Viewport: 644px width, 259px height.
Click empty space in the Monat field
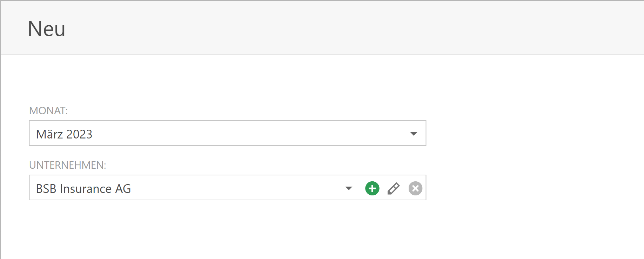(x=246, y=134)
